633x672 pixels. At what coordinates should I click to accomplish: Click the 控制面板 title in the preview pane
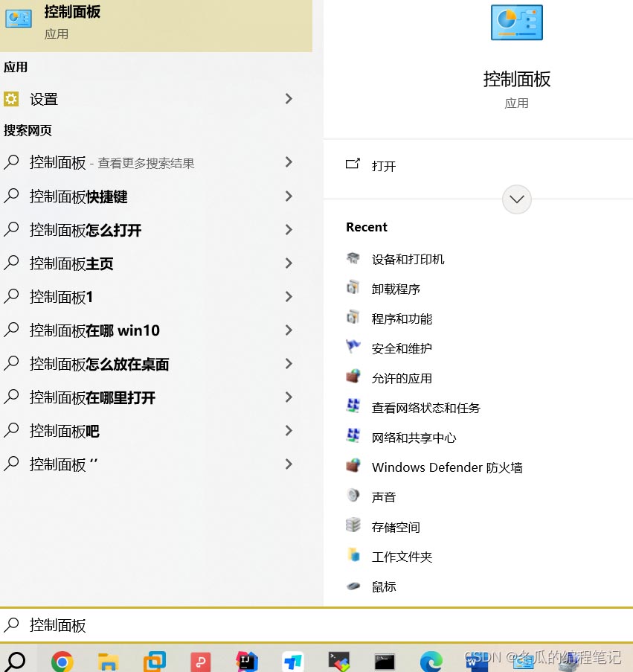tap(517, 80)
